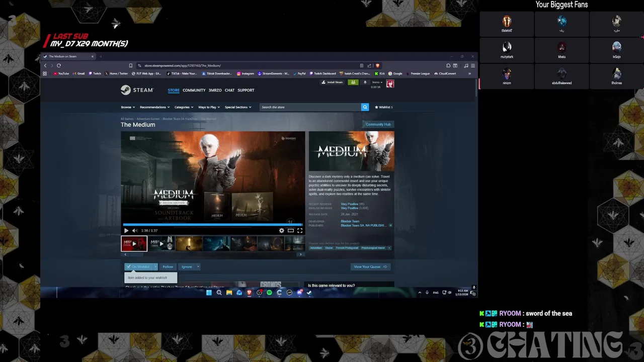
Task: Open Spotify from the taskbar
Action: (269, 293)
